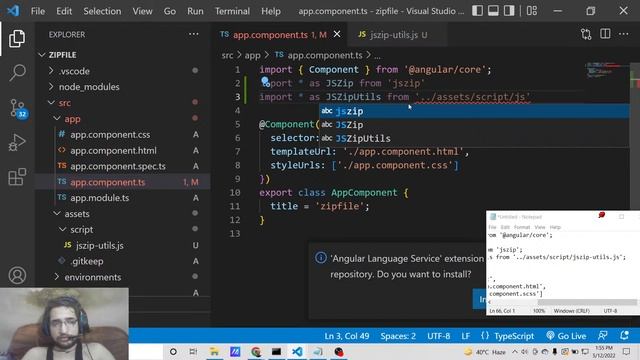Open Task View on the taskbar
Viewport: 640px width, 360px height.
193,351
